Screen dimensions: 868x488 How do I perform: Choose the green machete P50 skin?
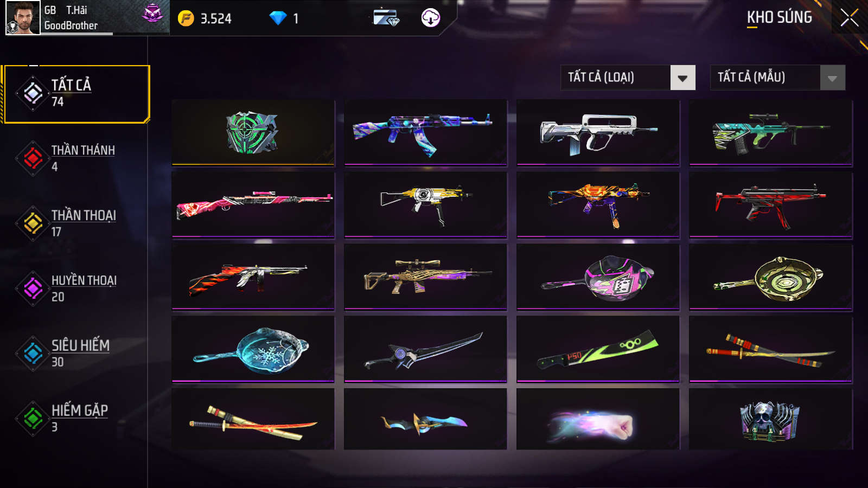point(598,349)
